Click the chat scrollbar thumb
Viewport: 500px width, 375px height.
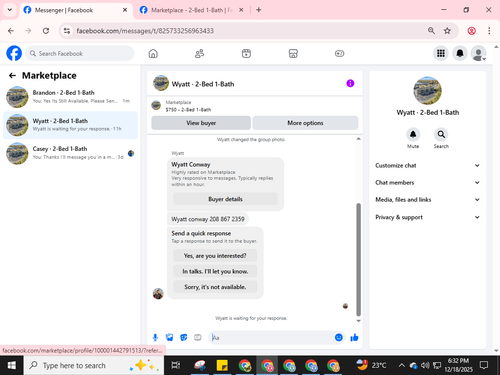pyautogui.click(x=358, y=259)
